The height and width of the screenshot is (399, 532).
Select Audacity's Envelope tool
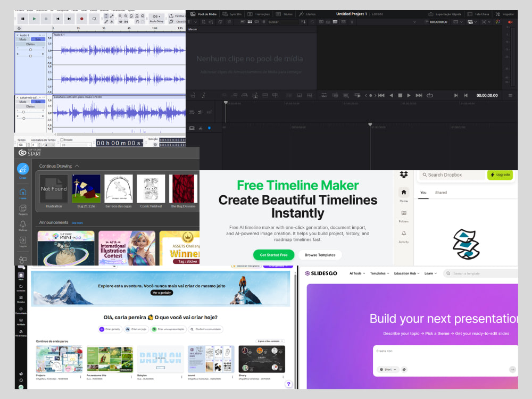tap(112, 16)
